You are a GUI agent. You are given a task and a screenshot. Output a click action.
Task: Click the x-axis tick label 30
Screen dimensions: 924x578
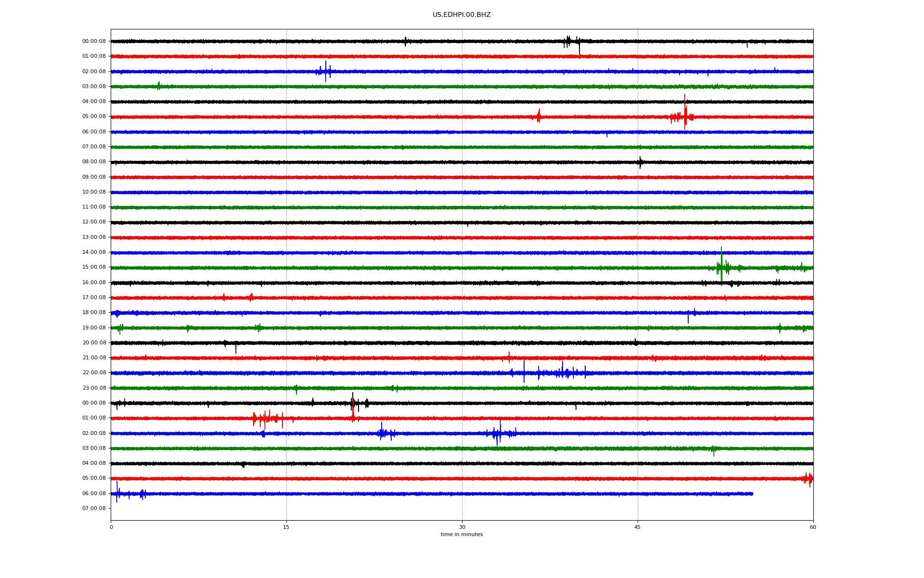pos(462,527)
